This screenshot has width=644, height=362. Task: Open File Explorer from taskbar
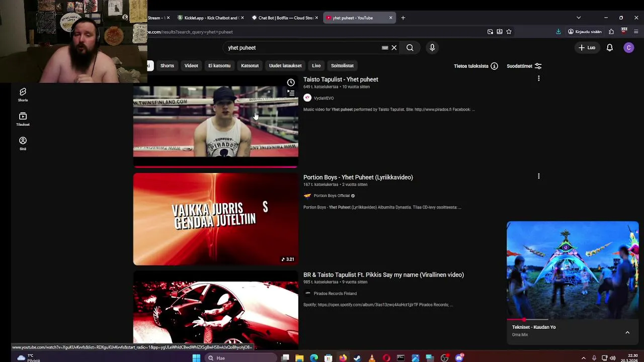tap(299, 358)
